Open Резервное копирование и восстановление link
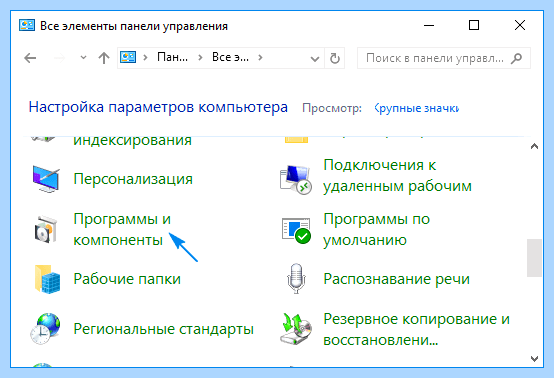The image size is (554, 378). click(416, 329)
